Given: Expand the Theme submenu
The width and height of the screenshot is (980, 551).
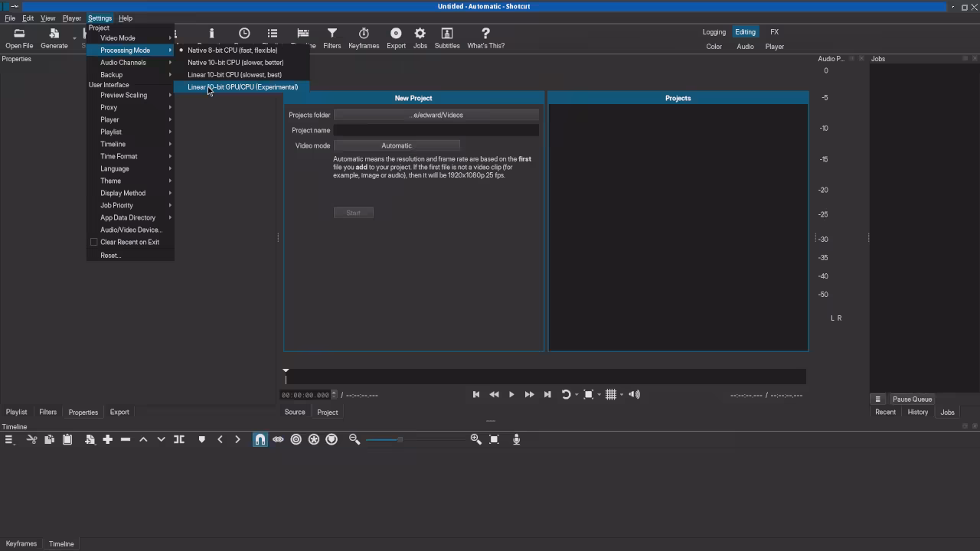Looking at the screenshot, I should [131, 181].
